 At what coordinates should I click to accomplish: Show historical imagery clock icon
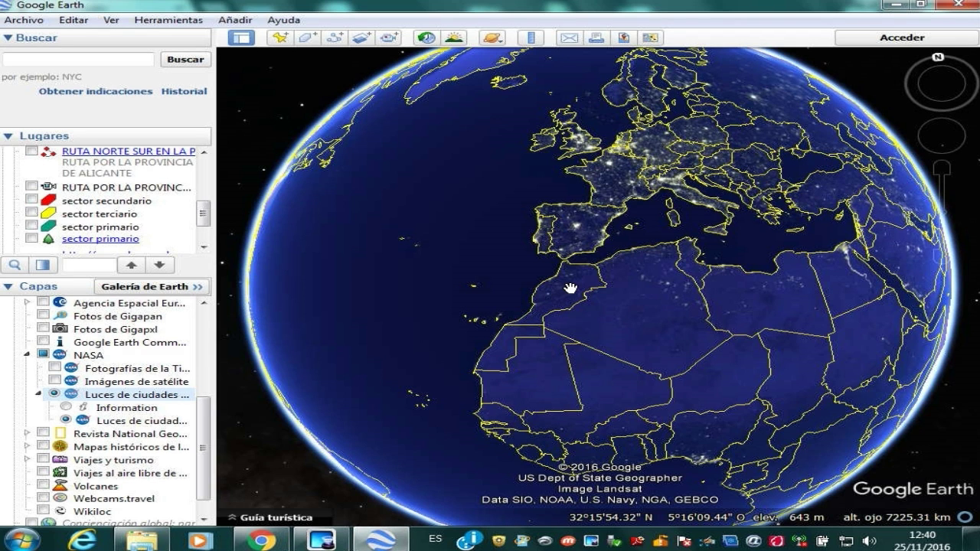pyautogui.click(x=426, y=37)
